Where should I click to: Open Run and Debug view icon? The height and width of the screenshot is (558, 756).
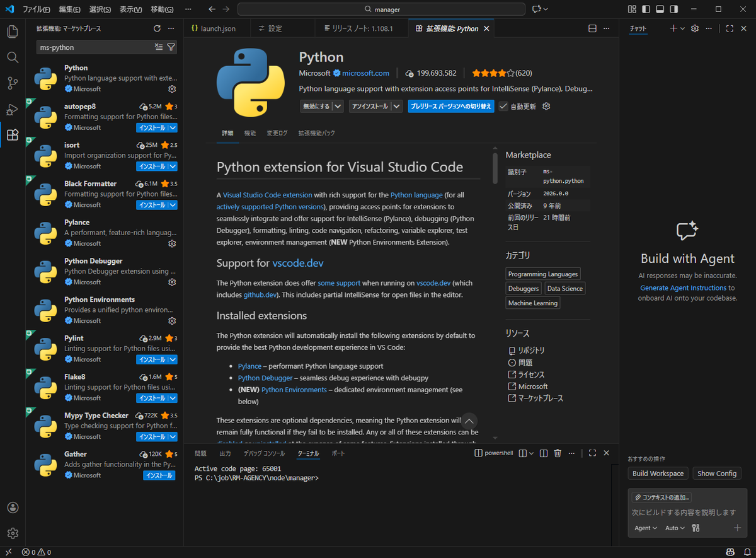coord(13,109)
